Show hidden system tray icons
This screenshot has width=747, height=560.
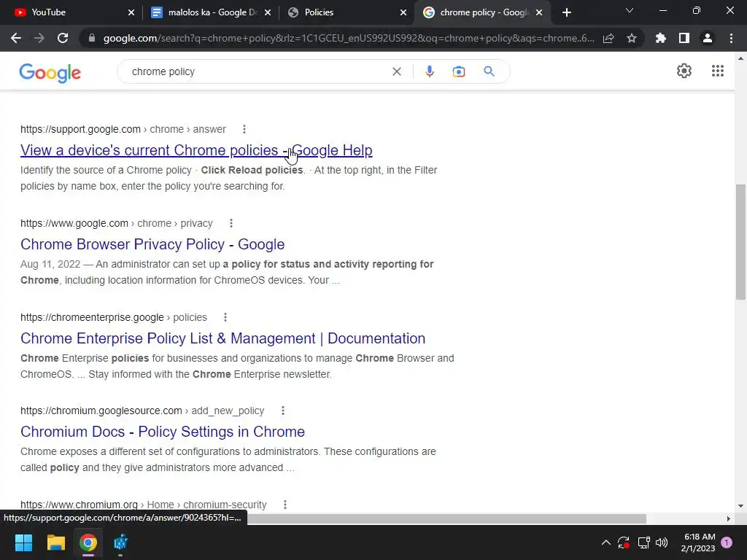pyautogui.click(x=606, y=542)
